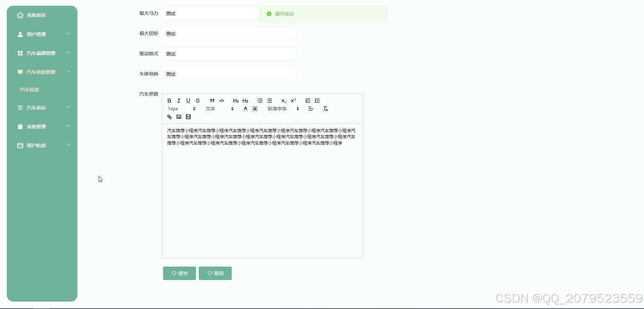Viewport: 644px width, 309px height.
Task: Toggle strikethrough formatting in editor
Action: click(x=198, y=101)
